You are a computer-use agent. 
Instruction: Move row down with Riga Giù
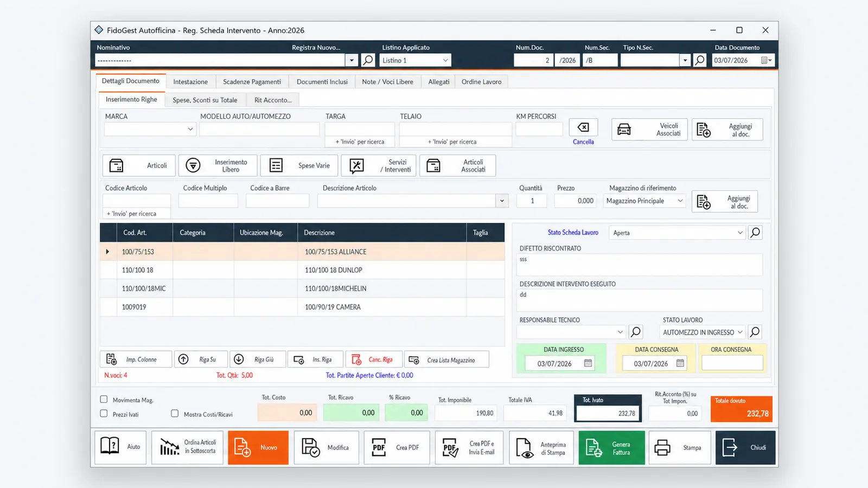point(258,359)
